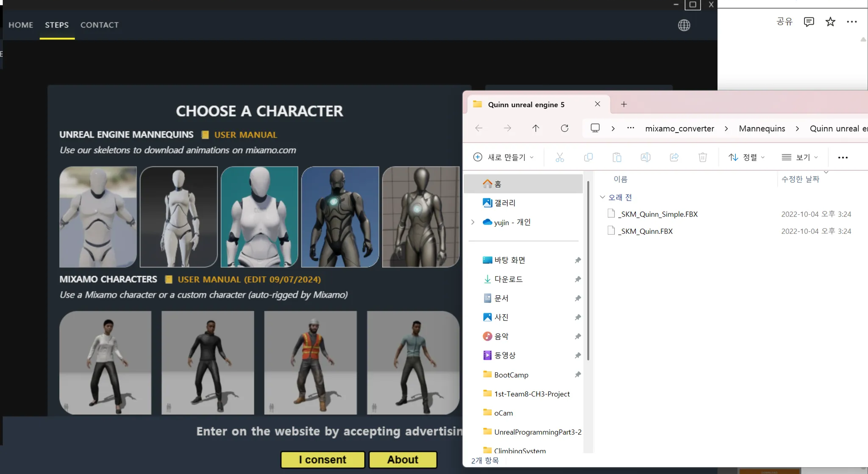Click the refresh icon in Explorer

tap(564, 128)
